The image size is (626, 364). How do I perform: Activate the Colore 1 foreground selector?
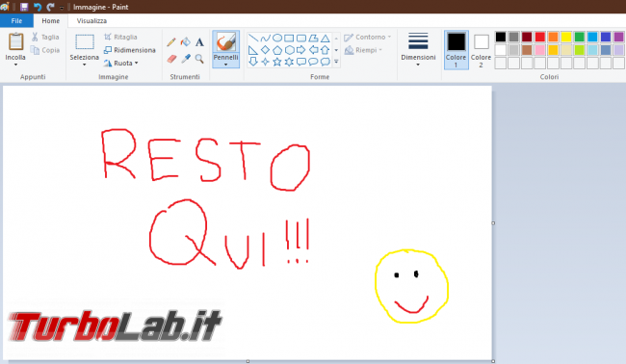point(456,50)
